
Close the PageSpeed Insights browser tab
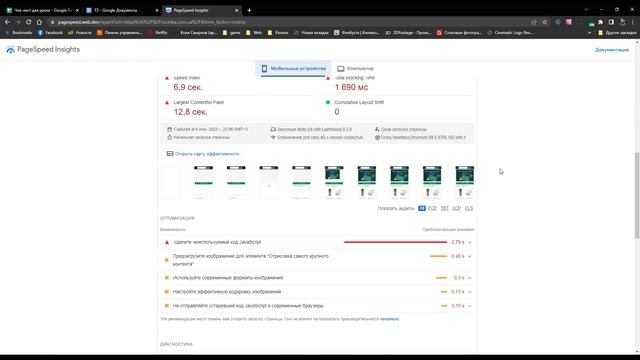[236, 10]
